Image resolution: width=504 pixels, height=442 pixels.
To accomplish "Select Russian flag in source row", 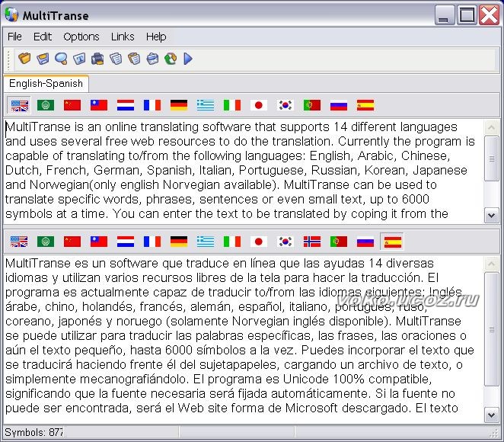I will [339, 105].
